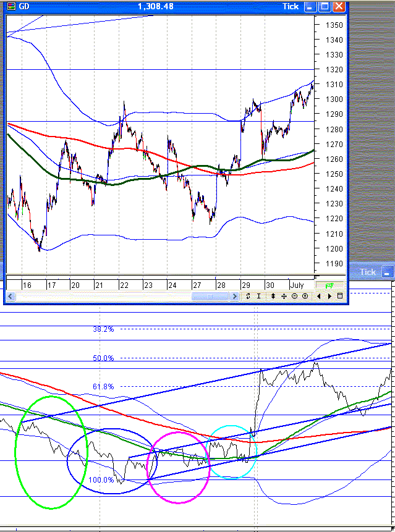
Task: Step chart right with the black right arrow
Action: [x=329, y=296]
